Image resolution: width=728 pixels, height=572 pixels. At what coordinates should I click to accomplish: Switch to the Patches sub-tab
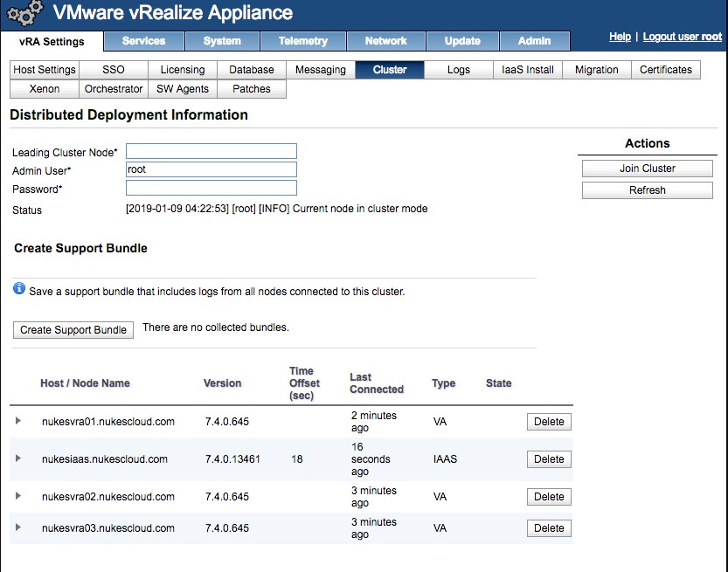click(x=252, y=89)
